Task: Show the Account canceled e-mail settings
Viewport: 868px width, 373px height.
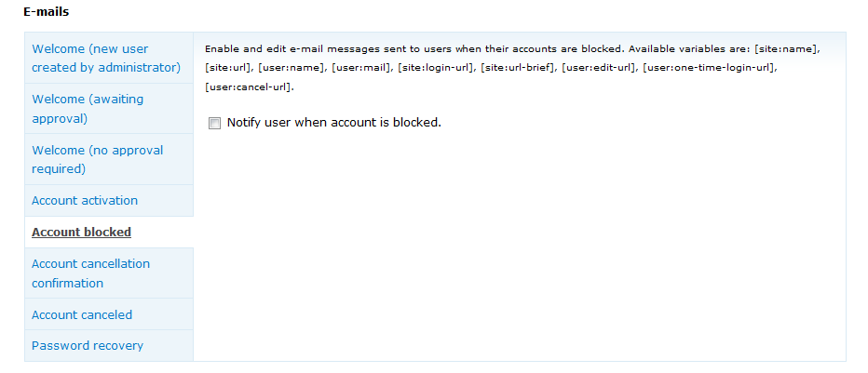Action: pyautogui.click(x=82, y=314)
